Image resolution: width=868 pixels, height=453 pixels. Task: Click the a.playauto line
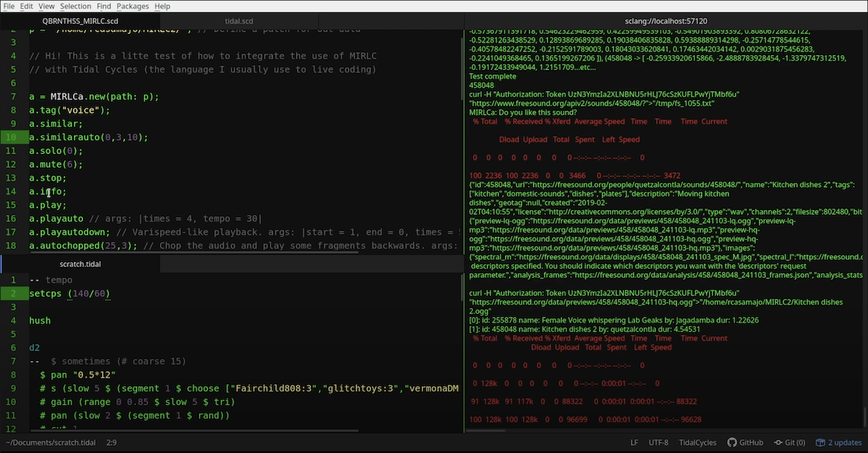coord(145,219)
